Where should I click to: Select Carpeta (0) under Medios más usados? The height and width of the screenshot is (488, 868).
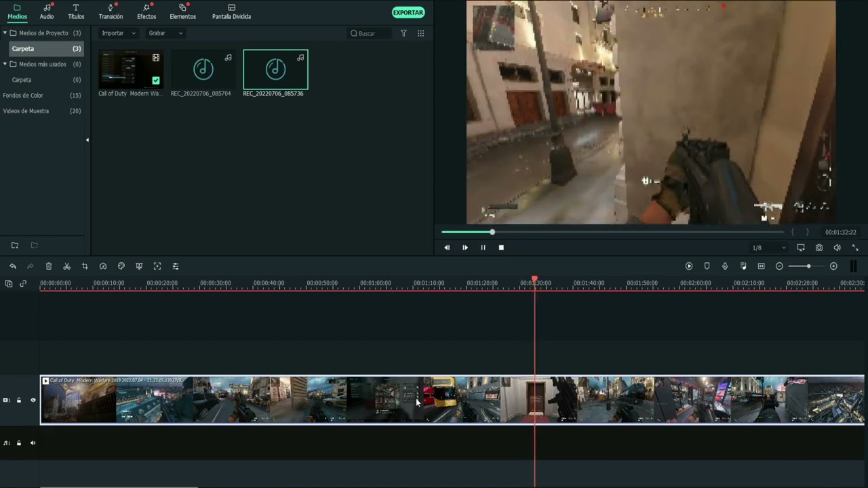click(46, 80)
